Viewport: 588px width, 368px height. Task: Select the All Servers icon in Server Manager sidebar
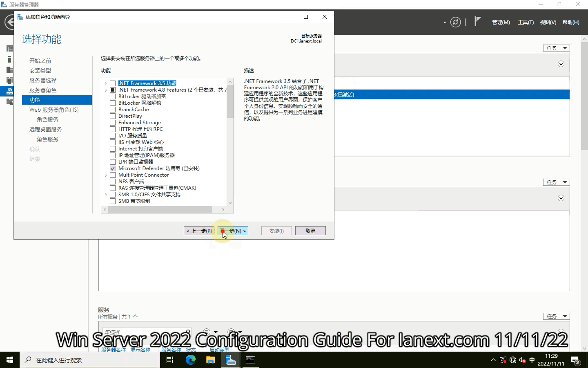click(x=9, y=70)
